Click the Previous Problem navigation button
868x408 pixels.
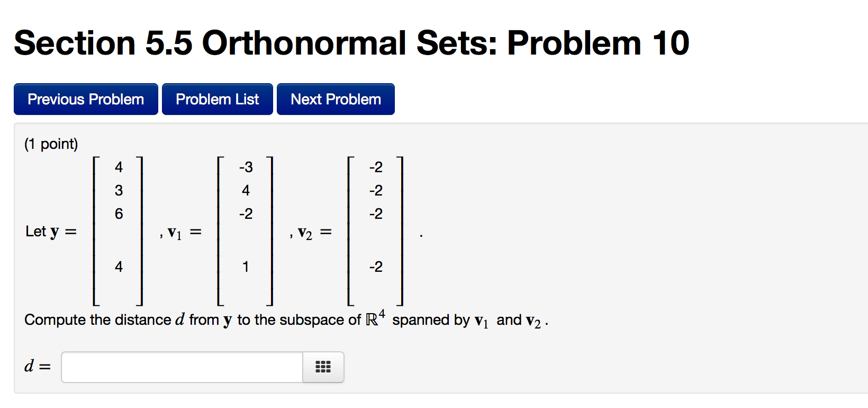pos(85,99)
